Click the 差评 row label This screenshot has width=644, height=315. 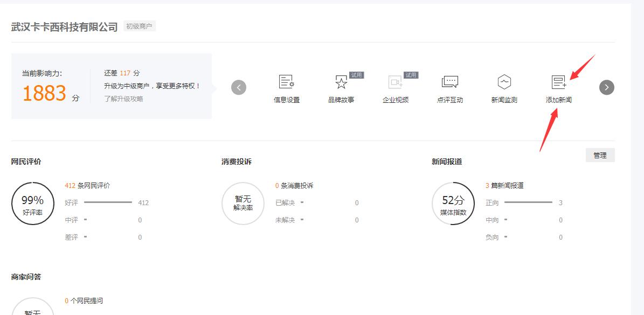click(x=71, y=237)
